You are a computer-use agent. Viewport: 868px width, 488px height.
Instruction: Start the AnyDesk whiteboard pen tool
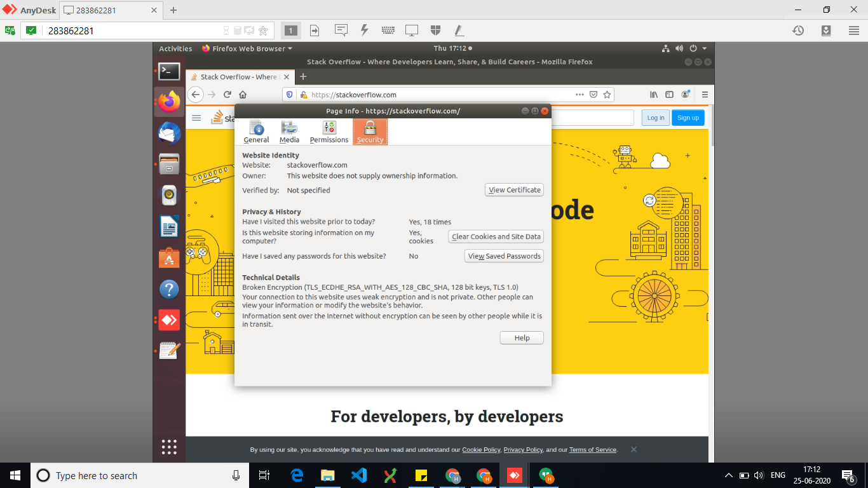[459, 30]
